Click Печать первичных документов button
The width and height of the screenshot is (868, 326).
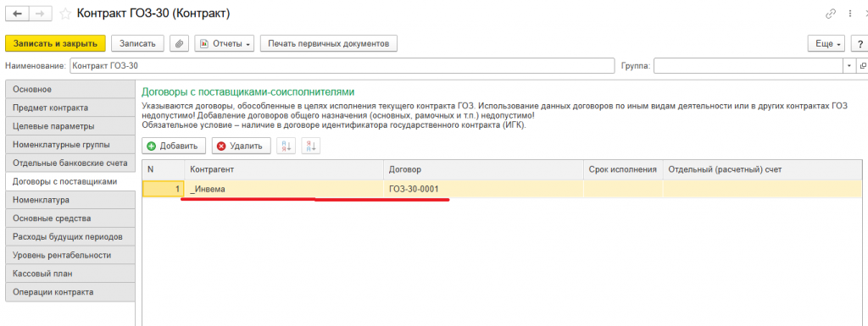click(329, 43)
